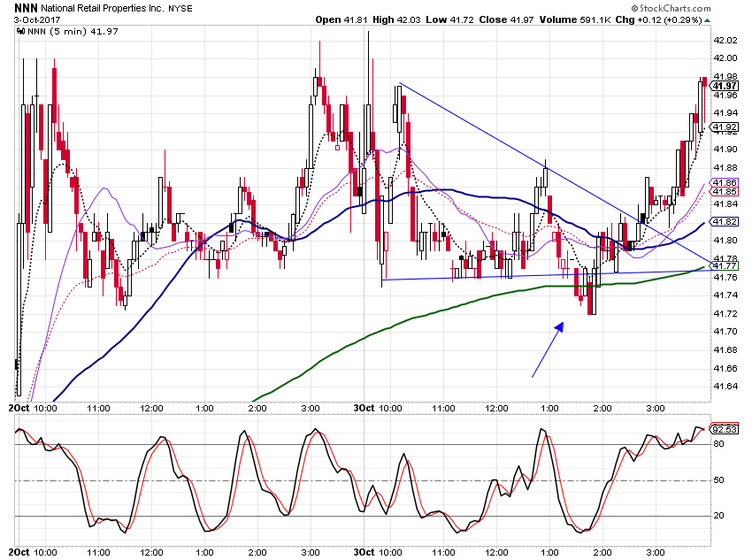Click the NNN (5 min) 41.97 legend text
The width and height of the screenshot is (752, 560).
[x=73, y=32]
